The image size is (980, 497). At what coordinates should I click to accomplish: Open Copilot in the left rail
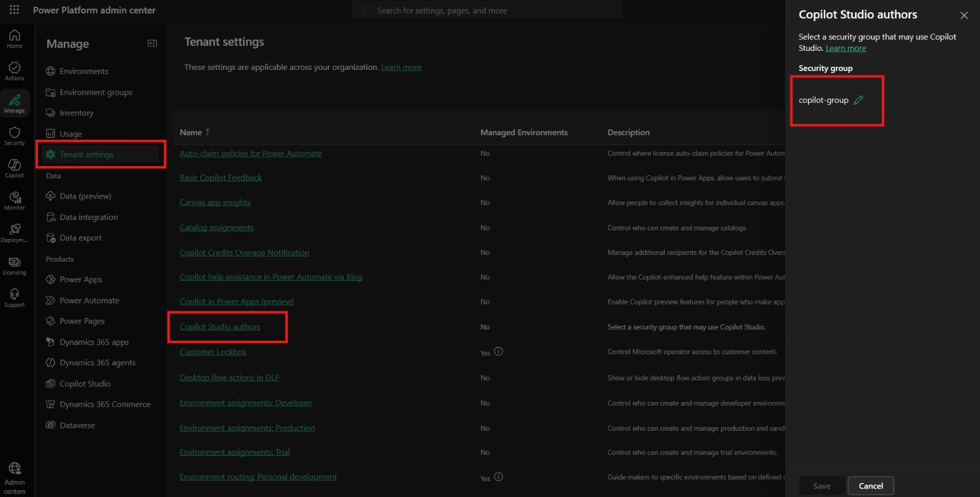pos(14,169)
